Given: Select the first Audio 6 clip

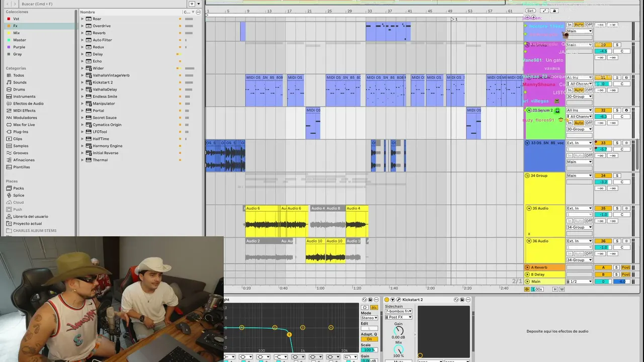Looking at the screenshot, I should tap(263, 221).
